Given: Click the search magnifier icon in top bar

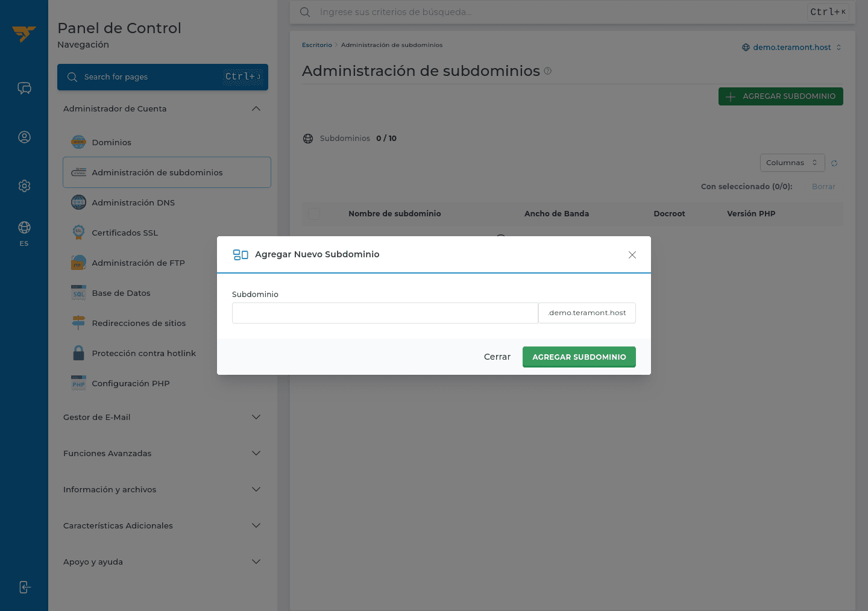Looking at the screenshot, I should point(305,12).
